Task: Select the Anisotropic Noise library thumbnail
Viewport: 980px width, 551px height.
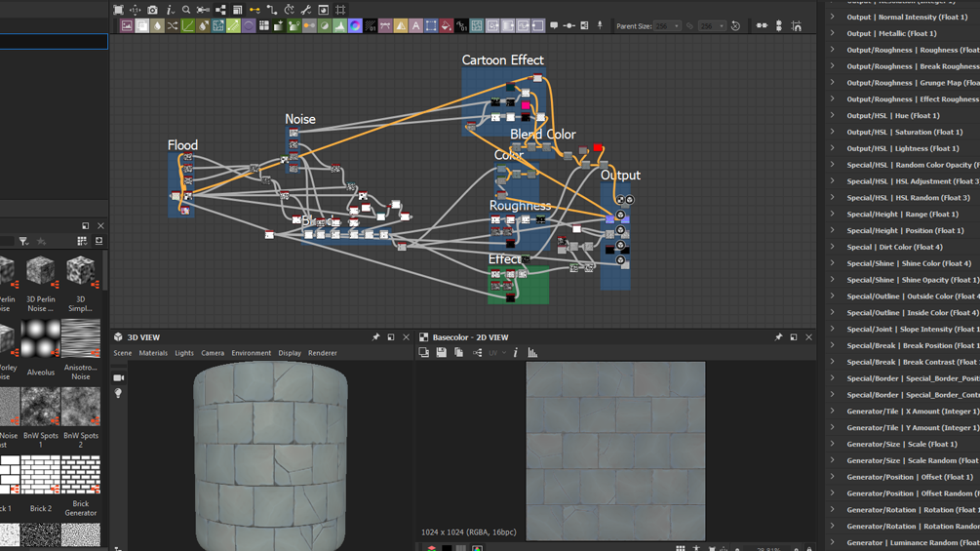Action: pyautogui.click(x=81, y=338)
